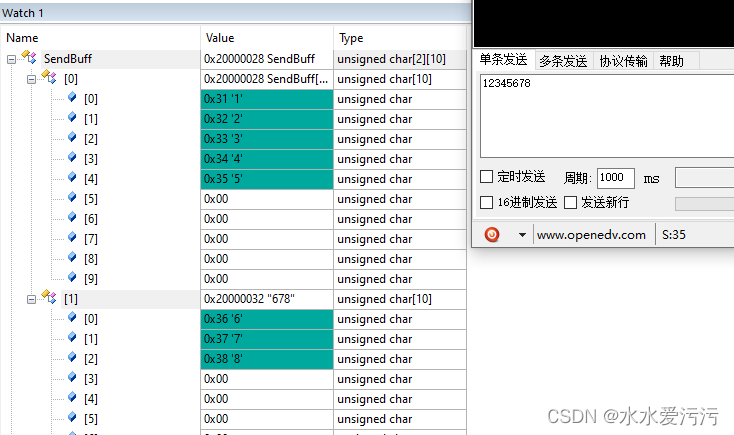Select the value 0x20000028 SendBuff
734x435 pixels.
pyautogui.click(x=267, y=59)
